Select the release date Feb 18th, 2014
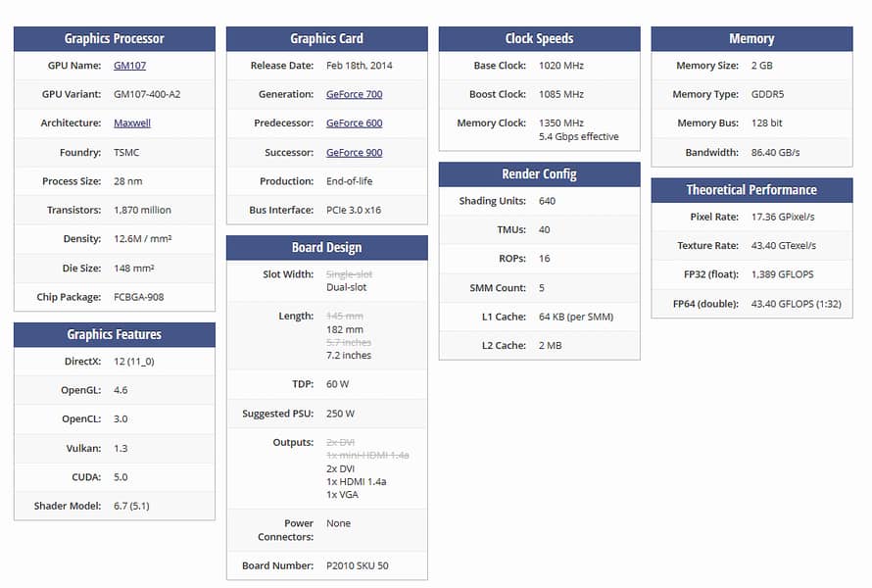This screenshot has width=872, height=588. [x=359, y=65]
